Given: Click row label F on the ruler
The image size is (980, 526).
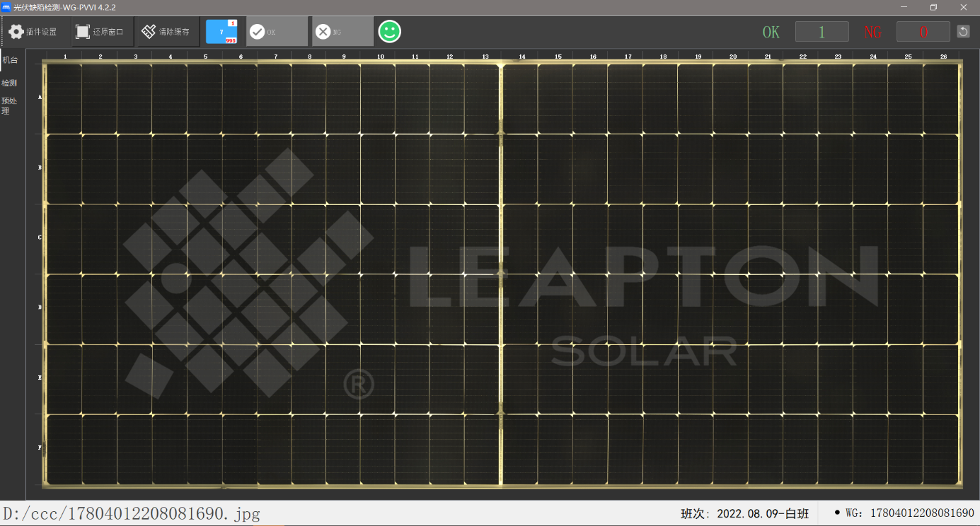Looking at the screenshot, I should coord(40,448).
